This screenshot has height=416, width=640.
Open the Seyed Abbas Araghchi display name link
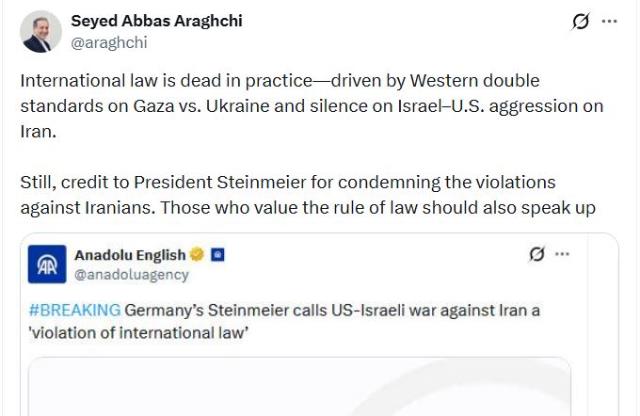tap(156, 21)
